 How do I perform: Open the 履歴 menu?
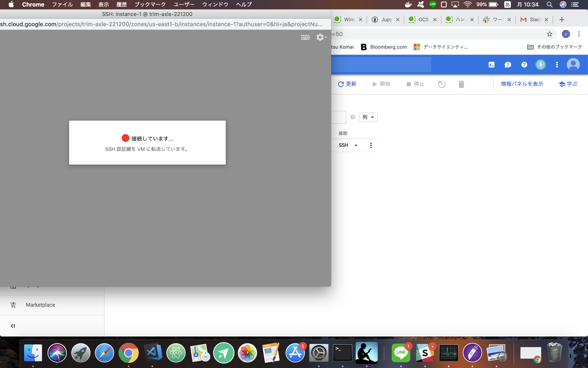[x=121, y=4]
